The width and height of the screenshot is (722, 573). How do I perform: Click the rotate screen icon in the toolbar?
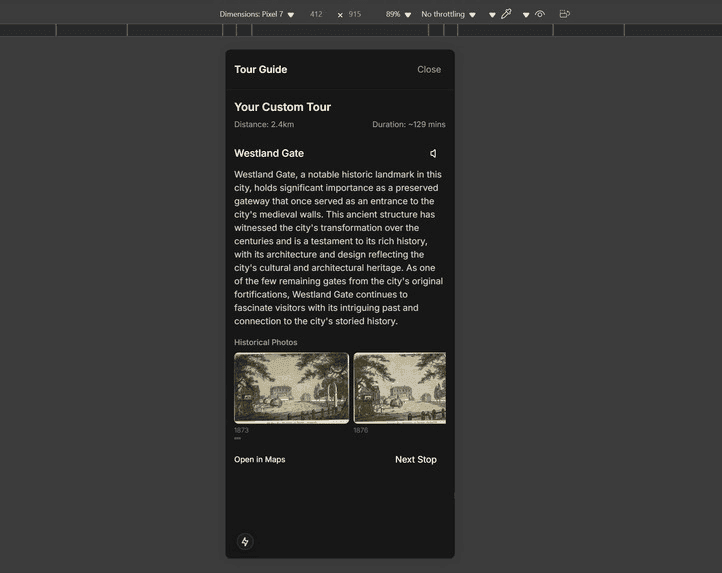pyautogui.click(x=565, y=14)
